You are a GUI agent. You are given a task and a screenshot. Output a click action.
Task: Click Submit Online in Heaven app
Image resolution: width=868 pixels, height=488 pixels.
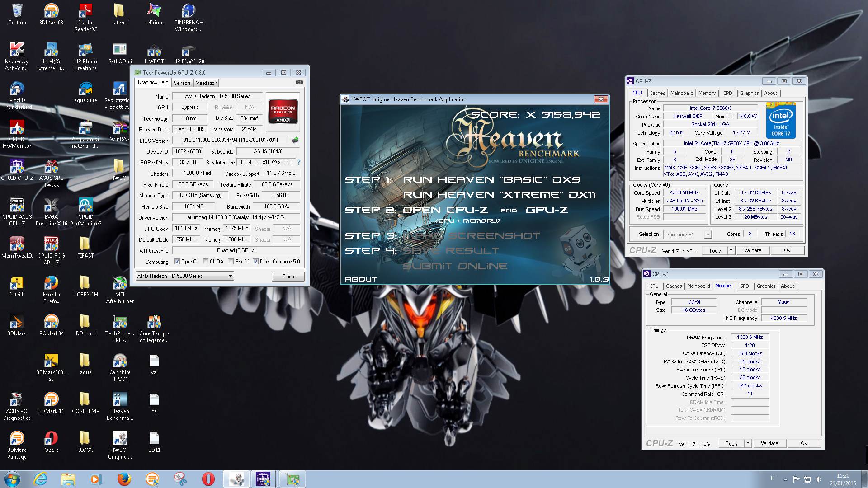pyautogui.click(x=455, y=266)
